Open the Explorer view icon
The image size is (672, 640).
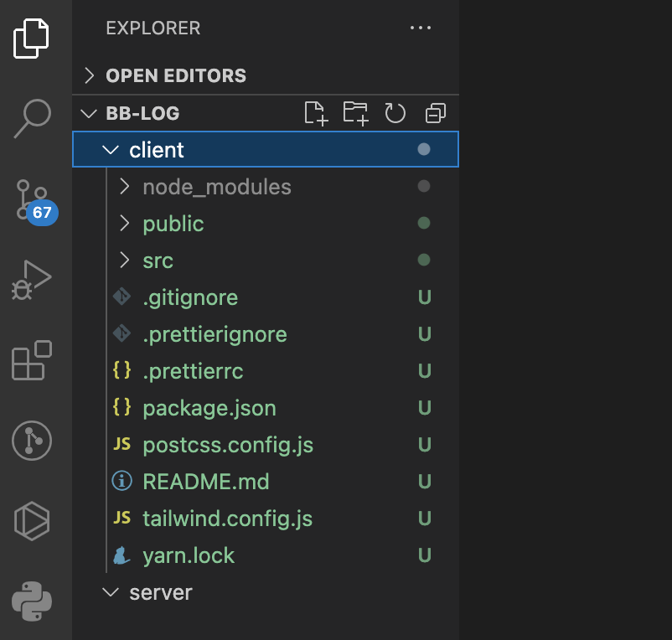33,37
